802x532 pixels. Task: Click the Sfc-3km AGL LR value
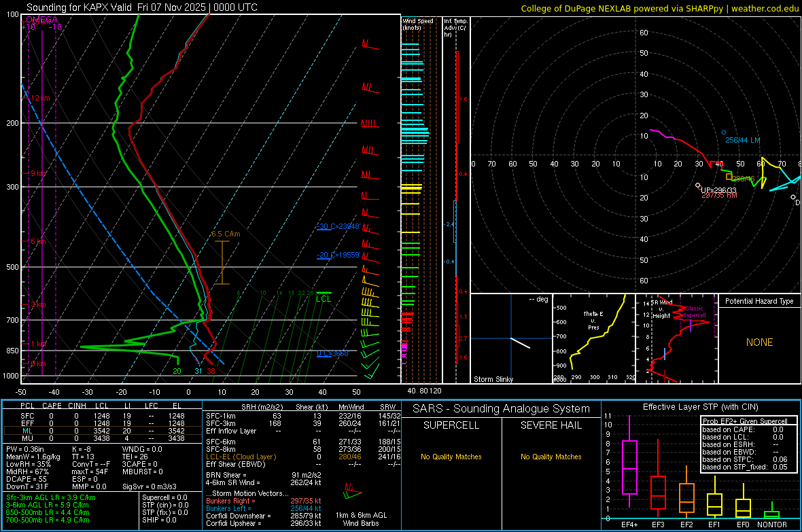pos(51,497)
